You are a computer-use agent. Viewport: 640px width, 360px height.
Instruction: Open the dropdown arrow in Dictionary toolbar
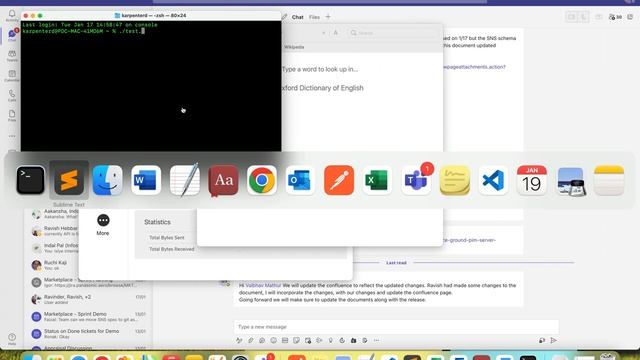pyautogui.click(x=324, y=33)
